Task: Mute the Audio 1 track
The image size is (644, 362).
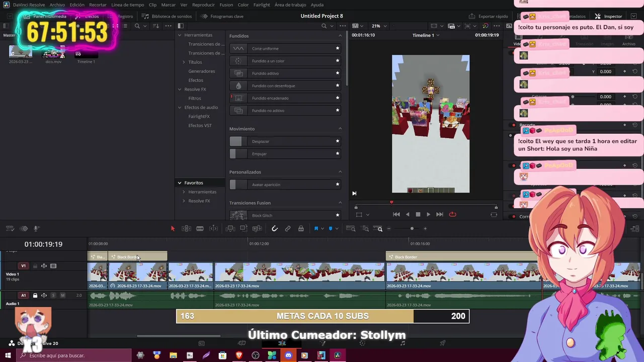Action: 62,296
